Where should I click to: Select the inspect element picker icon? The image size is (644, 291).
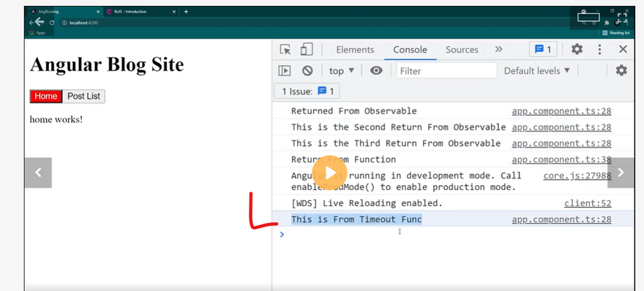(x=285, y=50)
